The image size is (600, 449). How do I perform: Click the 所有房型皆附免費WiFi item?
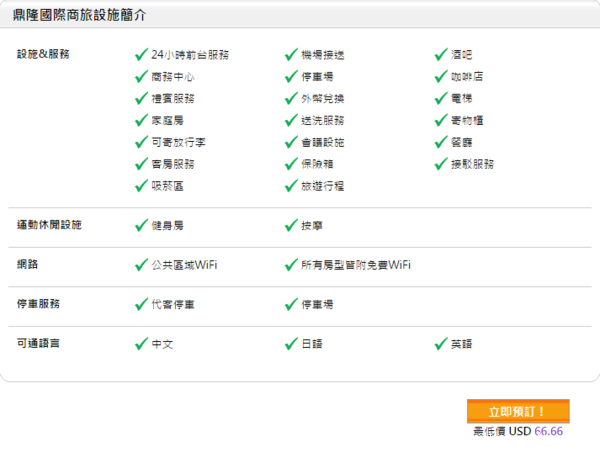coord(356,265)
